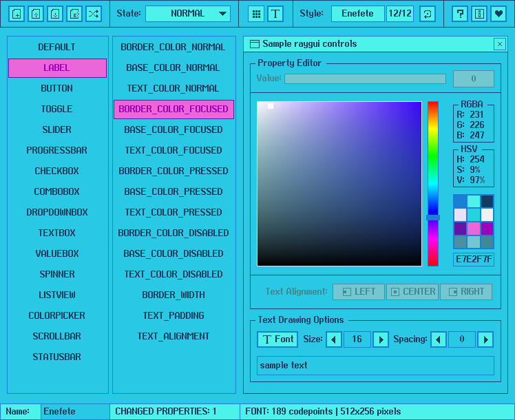Screen dimensions: 515x420
Task: Click the sample text input field
Action: 375,366
